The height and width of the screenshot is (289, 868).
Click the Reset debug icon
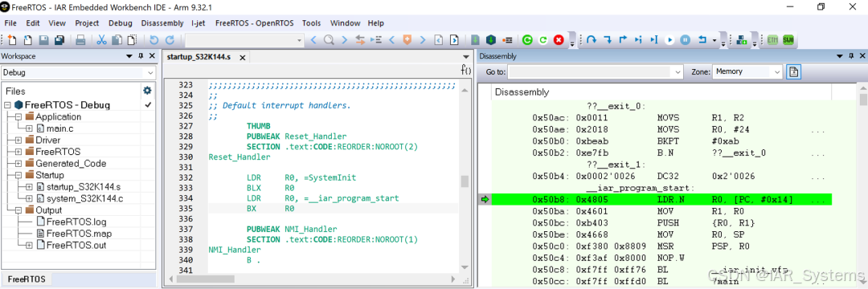(x=702, y=40)
